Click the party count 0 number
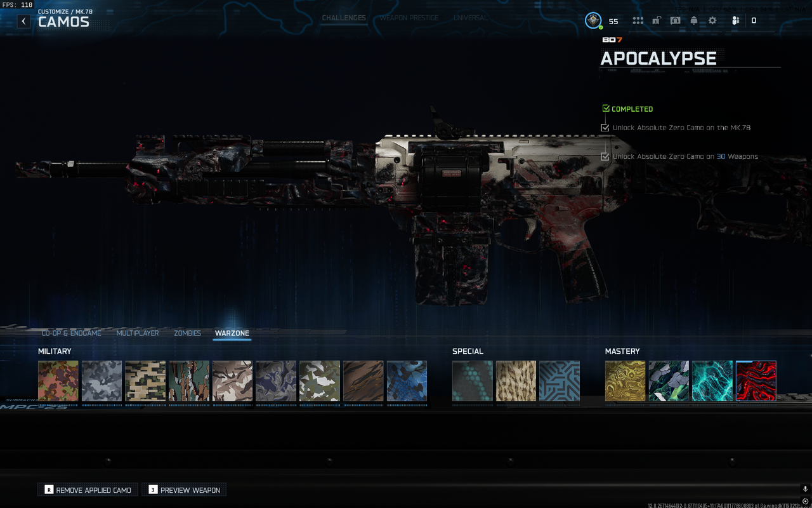812x508 pixels. click(x=754, y=21)
